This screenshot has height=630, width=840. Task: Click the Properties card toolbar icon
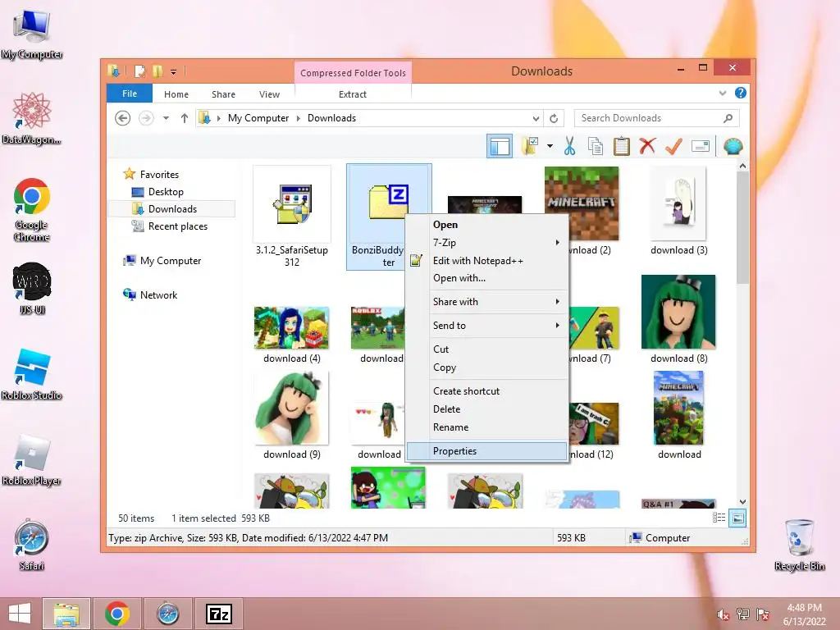tap(701, 146)
